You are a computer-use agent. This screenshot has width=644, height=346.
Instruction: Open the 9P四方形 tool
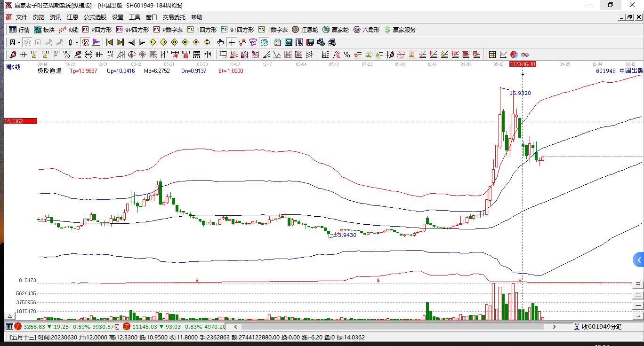[x=133, y=30]
